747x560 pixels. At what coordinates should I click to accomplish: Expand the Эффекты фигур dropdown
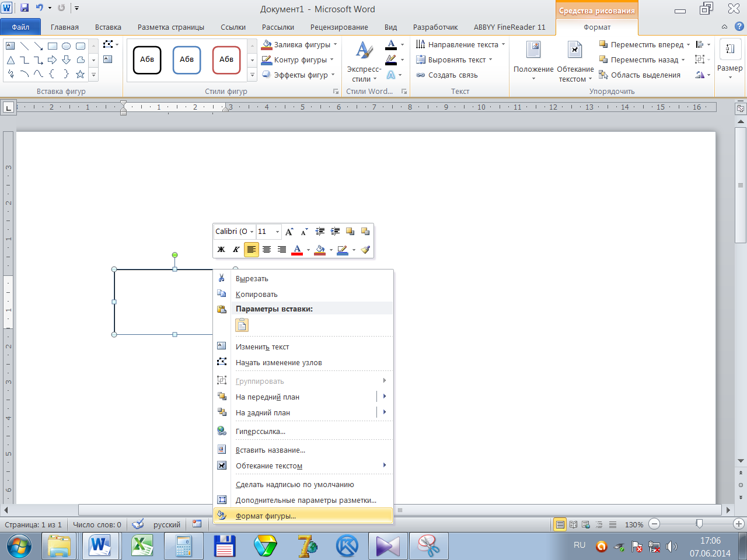point(333,75)
